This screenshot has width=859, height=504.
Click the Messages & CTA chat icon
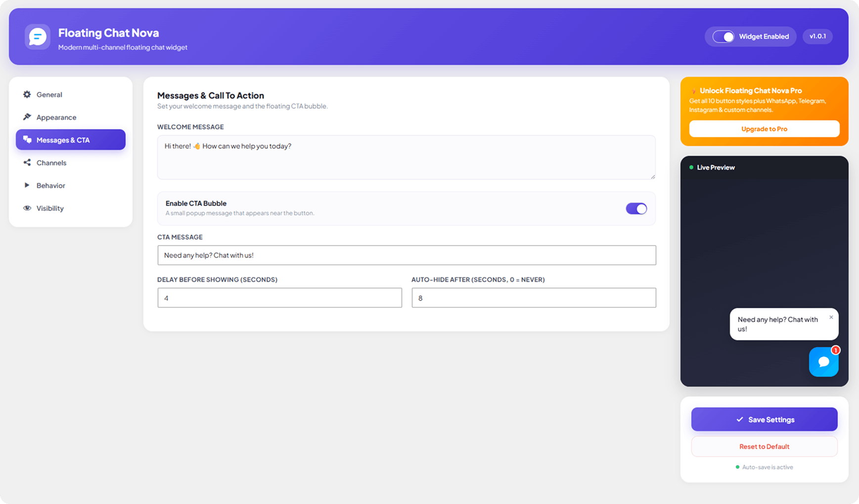click(x=27, y=140)
